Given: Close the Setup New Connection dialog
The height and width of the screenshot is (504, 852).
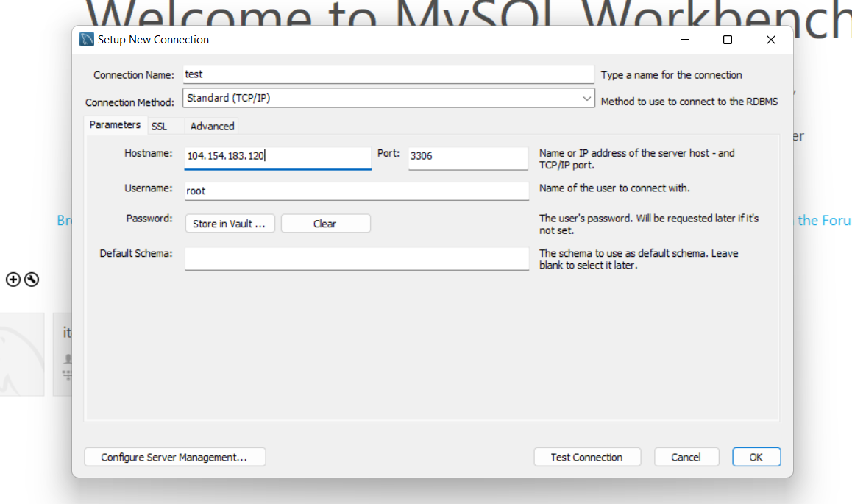Looking at the screenshot, I should point(770,40).
